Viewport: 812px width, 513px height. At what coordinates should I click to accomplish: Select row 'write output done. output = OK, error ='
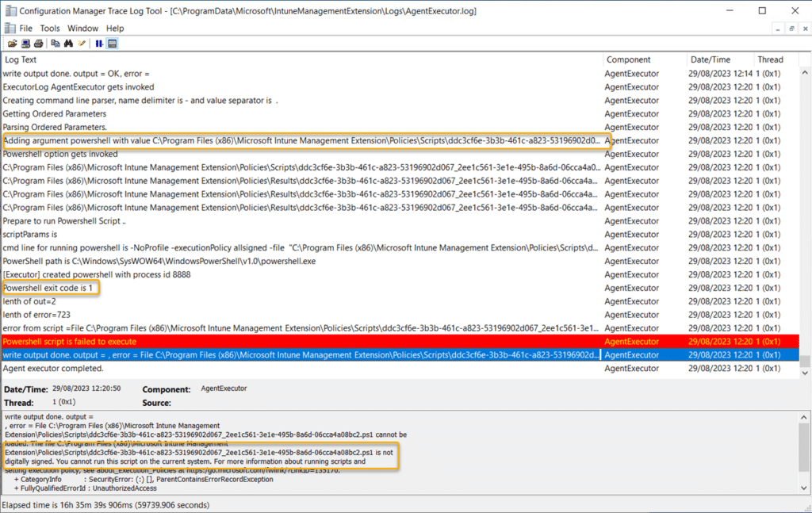[400, 74]
